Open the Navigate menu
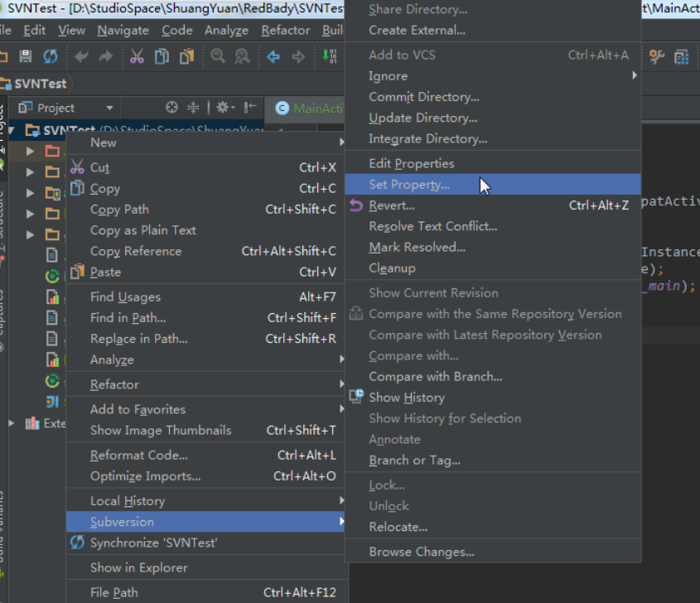 [x=123, y=31]
